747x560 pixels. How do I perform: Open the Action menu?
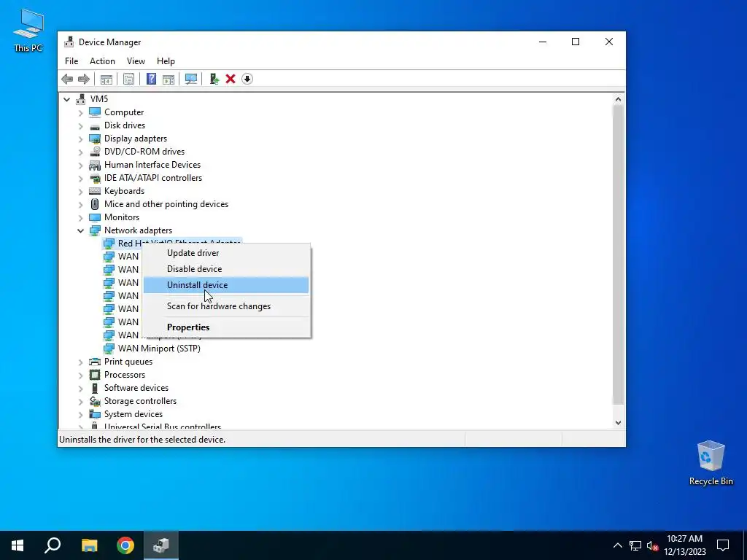point(102,61)
